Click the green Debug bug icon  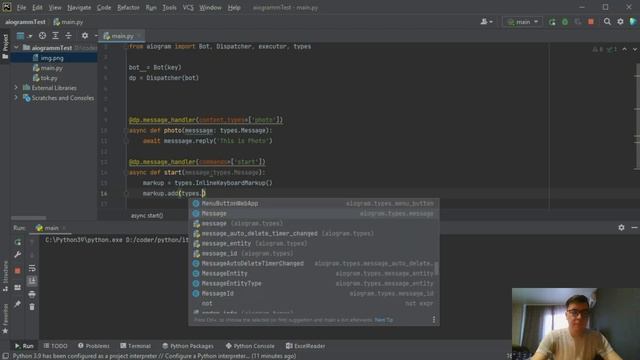565,22
